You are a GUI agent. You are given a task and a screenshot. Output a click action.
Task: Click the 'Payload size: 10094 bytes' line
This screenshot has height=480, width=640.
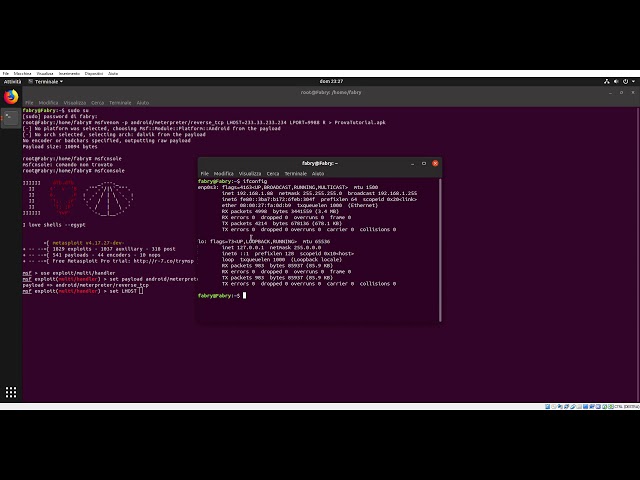tap(60, 147)
